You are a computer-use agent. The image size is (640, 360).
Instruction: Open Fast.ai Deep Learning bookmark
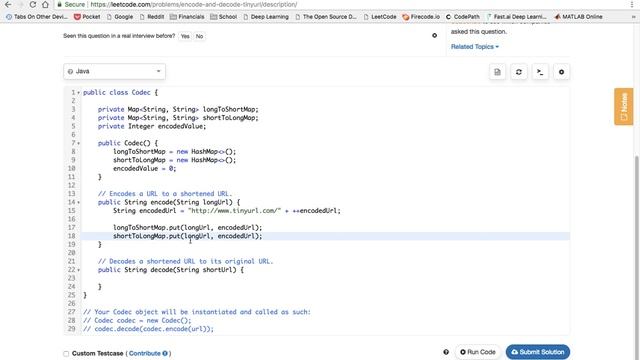[x=516, y=17]
